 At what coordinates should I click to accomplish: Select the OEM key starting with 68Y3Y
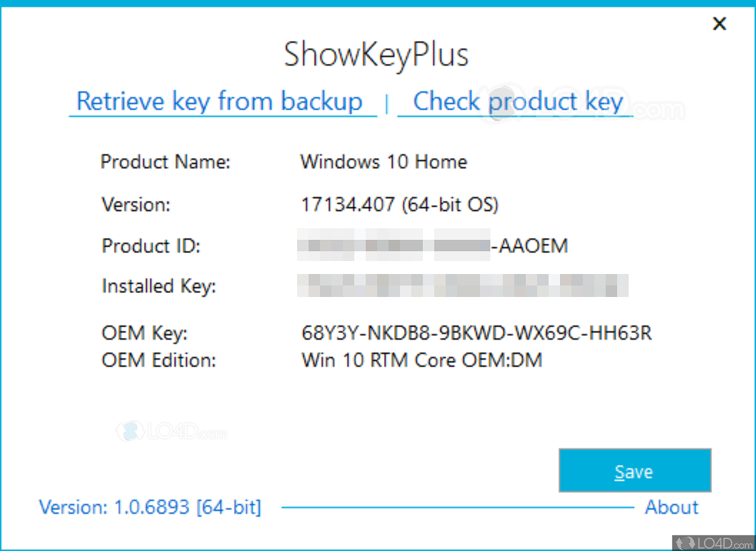click(x=476, y=333)
